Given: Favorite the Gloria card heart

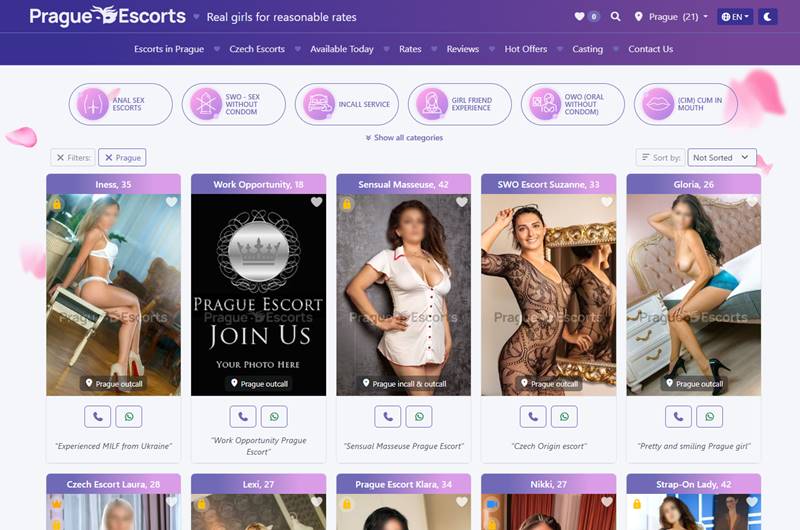Looking at the screenshot, I should click(752, 202).
